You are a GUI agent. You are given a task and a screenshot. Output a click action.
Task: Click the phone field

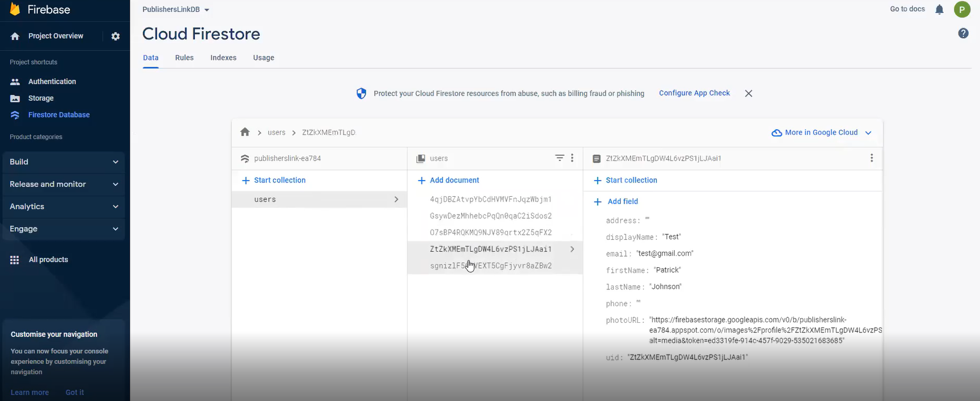click(623, 303)
